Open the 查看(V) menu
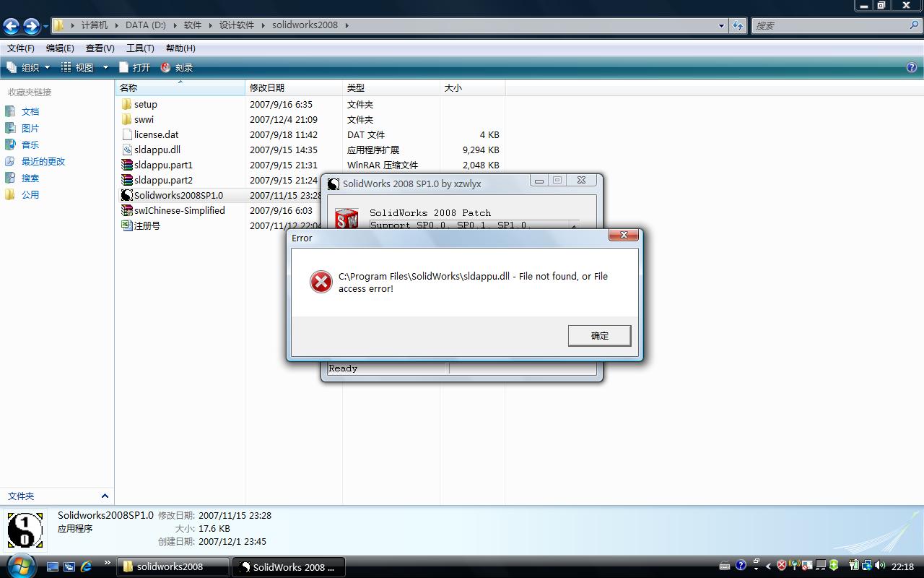The image size is (924, 578). (100, 48)
